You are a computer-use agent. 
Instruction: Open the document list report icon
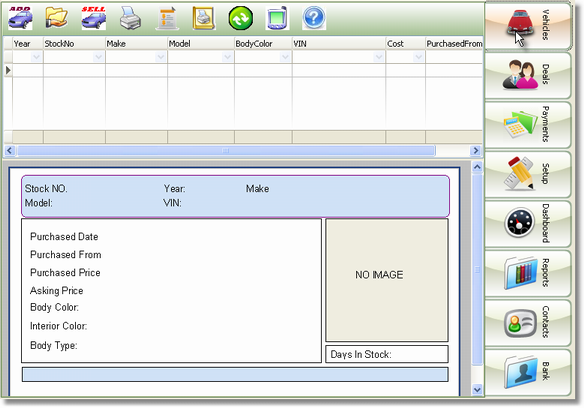pos(167,18)
